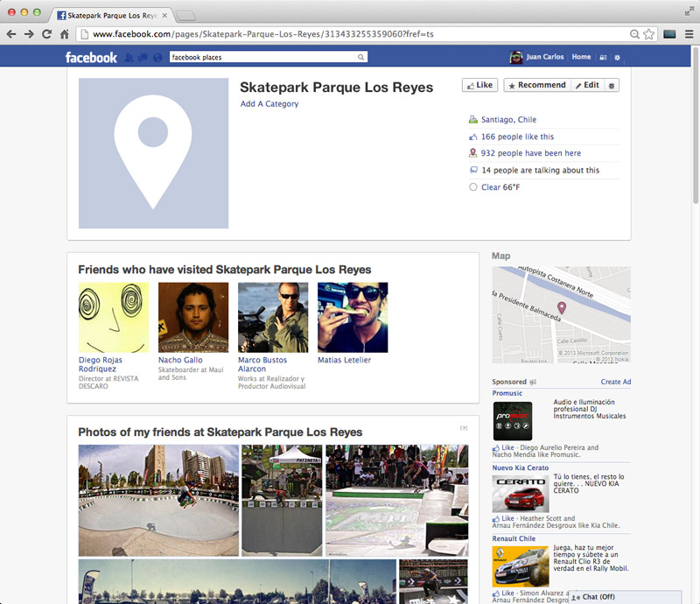Open Marco Bustos Alarcon profile photo
The width and height of the screenshot is (700, 604).
[x=273, y=317]
